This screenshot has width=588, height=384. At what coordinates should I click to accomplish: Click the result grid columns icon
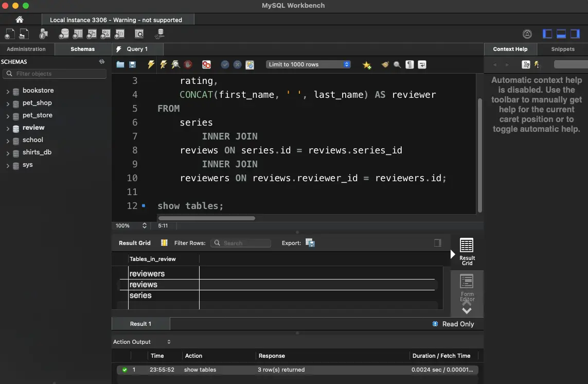[x=164, y=243]
